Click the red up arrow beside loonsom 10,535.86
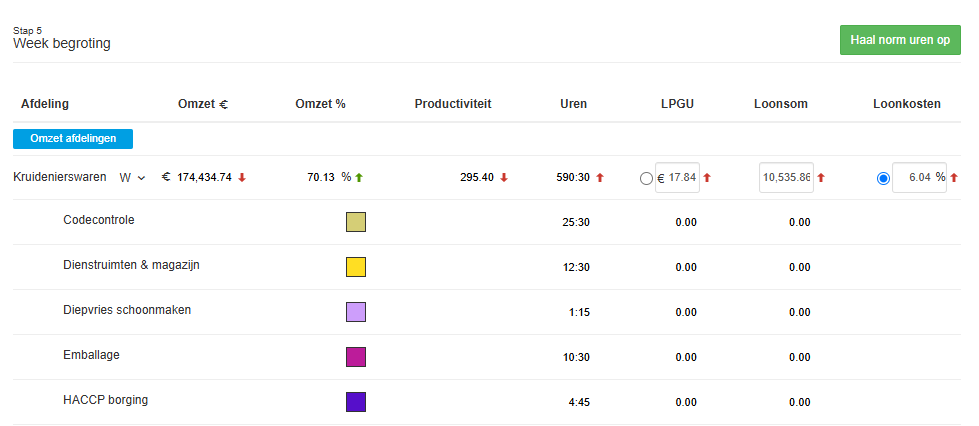Screen dimensions: 979x426 point(821,178)
